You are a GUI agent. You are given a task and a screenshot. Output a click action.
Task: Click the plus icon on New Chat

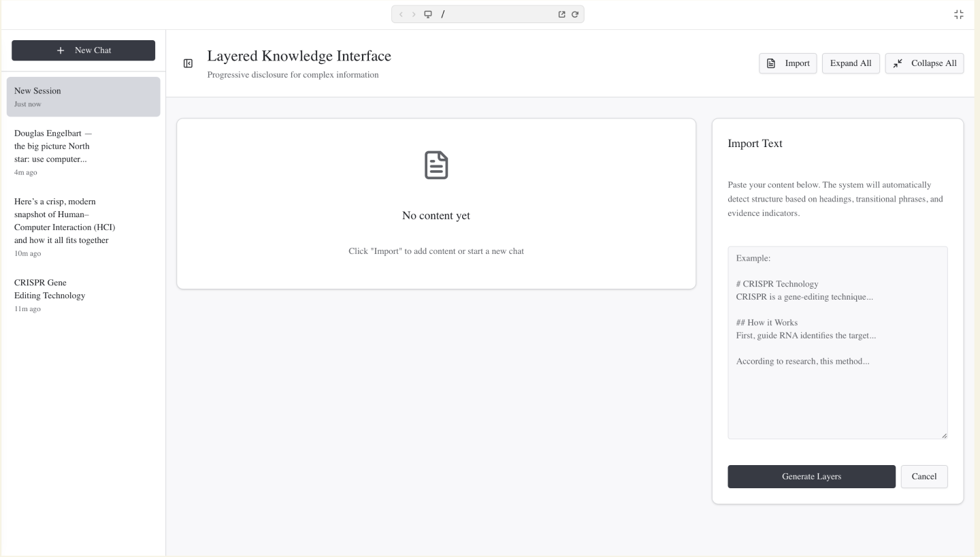coord(61,50)
